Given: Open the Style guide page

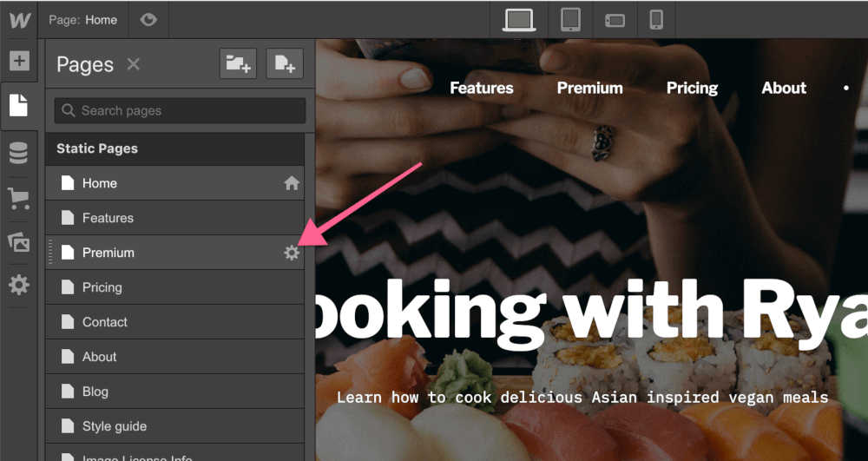Looking at the screenshot, I should 114,426.
